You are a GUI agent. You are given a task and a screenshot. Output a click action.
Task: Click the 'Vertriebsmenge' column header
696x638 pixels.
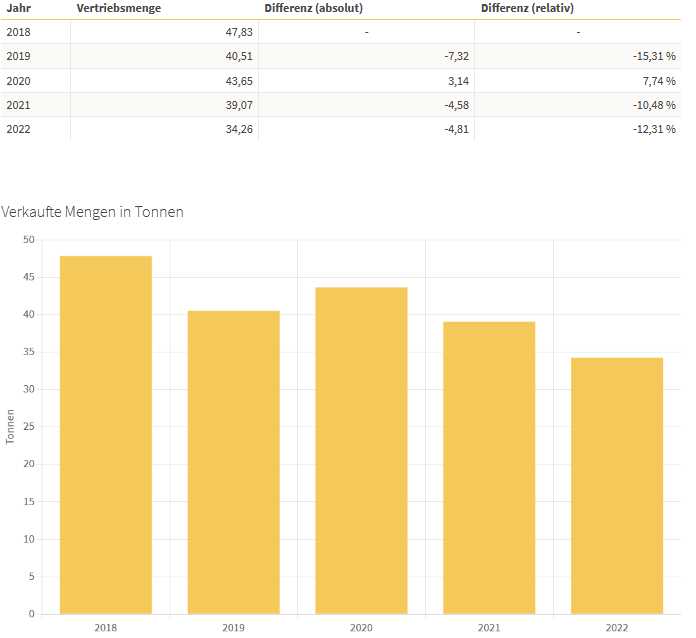[x=119, y=8]
